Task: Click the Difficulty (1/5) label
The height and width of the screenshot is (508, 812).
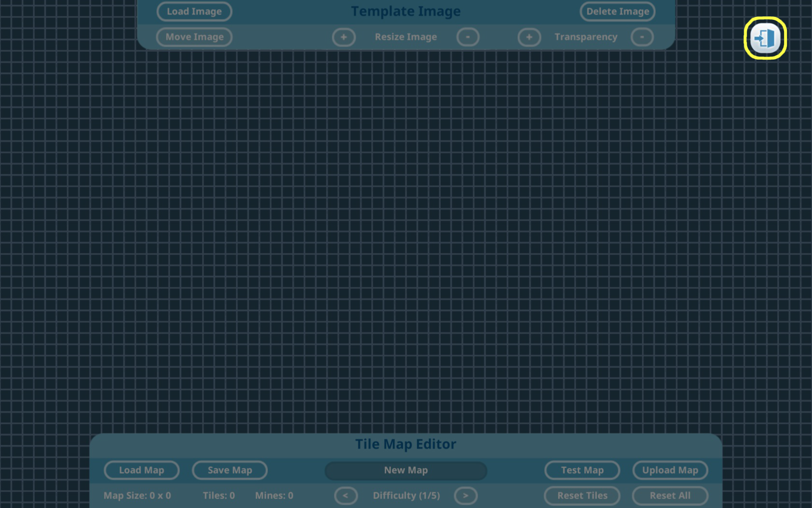Action: 406,496
